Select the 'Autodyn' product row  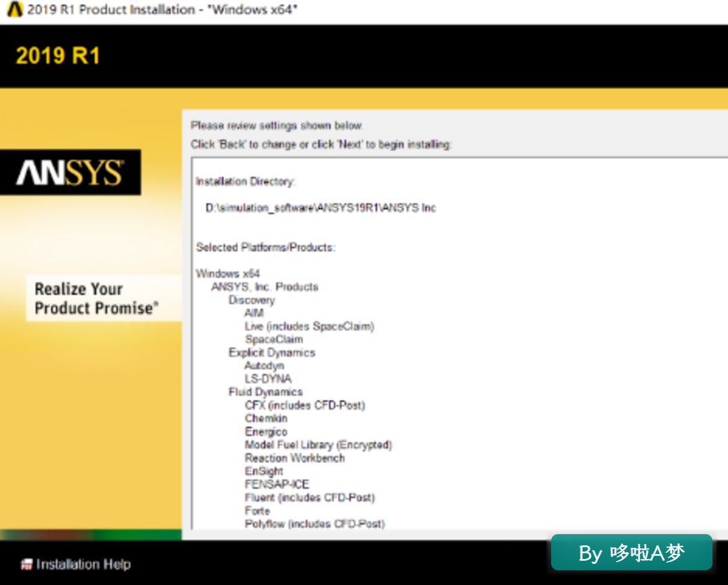click(264, 365)
